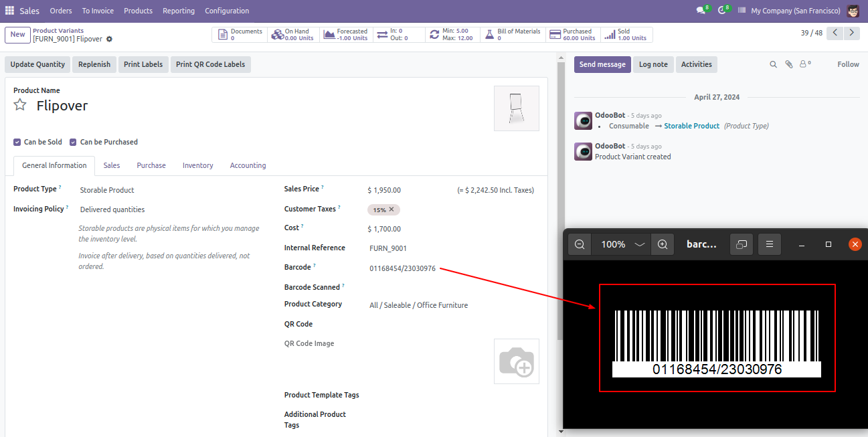This screenshot has height=437, width=868.
Task: Open the To Invoice menu
Action: pyautogui.click(x=98, y=11)
